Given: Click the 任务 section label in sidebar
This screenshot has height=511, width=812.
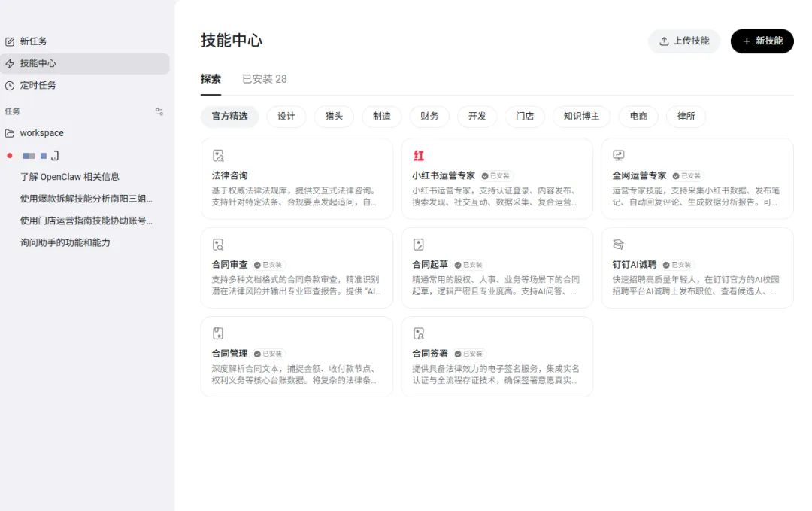Looking at the screenshot, I should (x=13, y=111).
